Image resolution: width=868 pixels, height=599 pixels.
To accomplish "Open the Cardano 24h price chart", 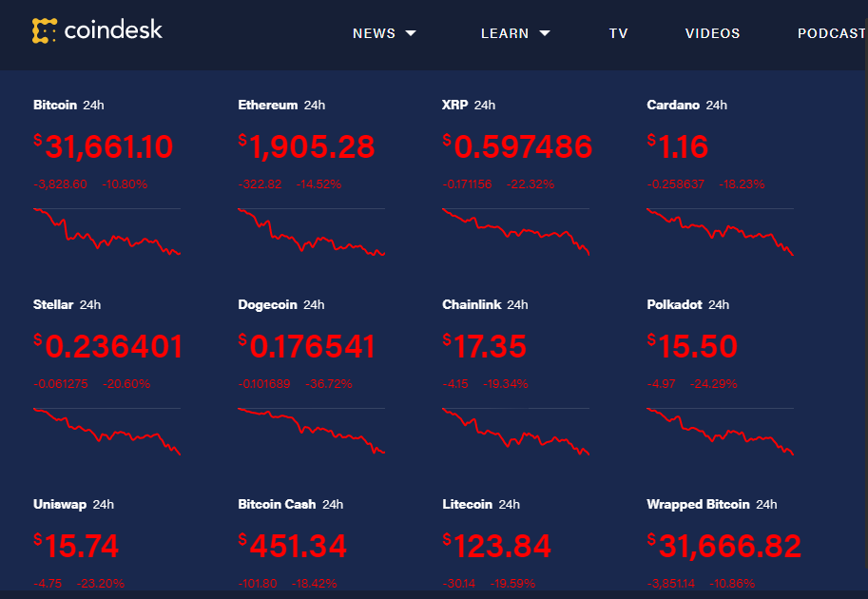I will 720,231.
